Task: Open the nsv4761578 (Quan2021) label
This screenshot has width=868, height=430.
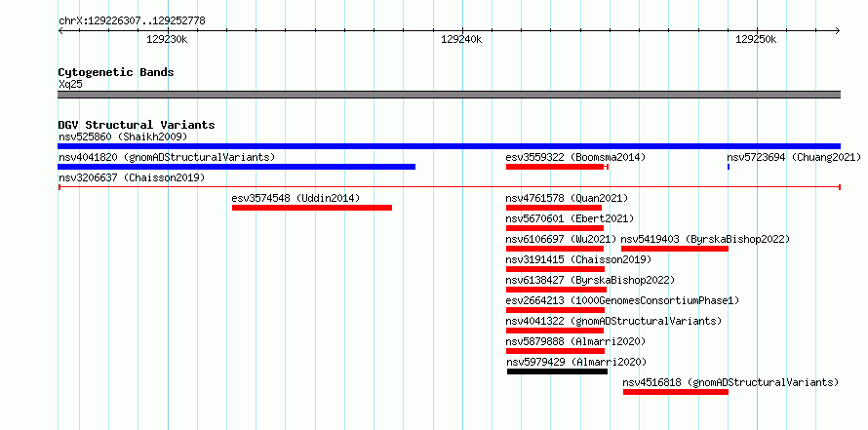Action: pyautogui.click(x=567, y=198)
